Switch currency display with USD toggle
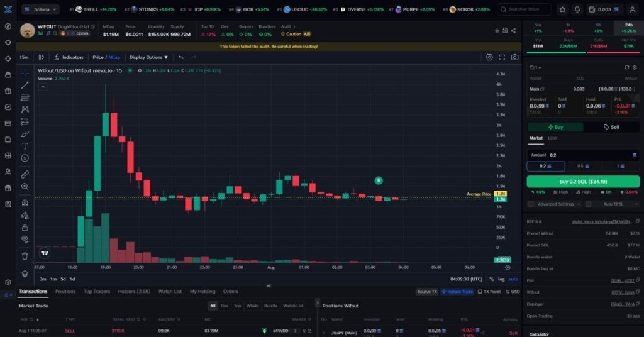644x337 pixels. pos(513,292)
